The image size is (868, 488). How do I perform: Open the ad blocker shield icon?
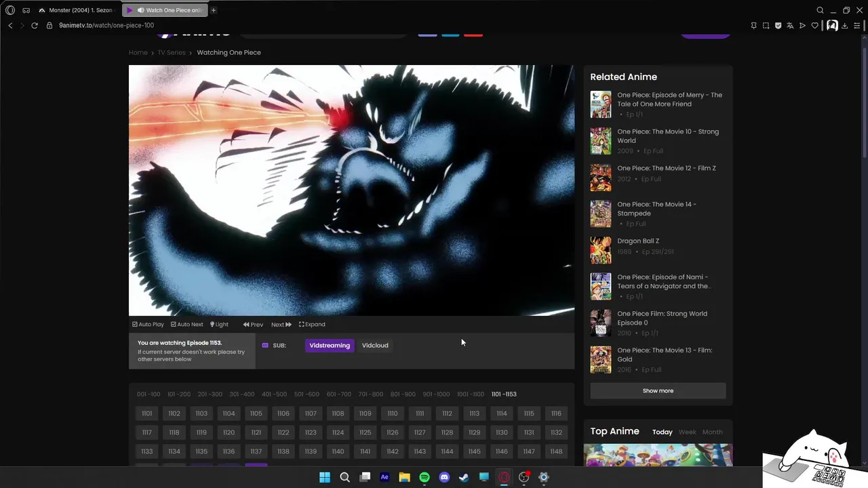tap(778, 25)
